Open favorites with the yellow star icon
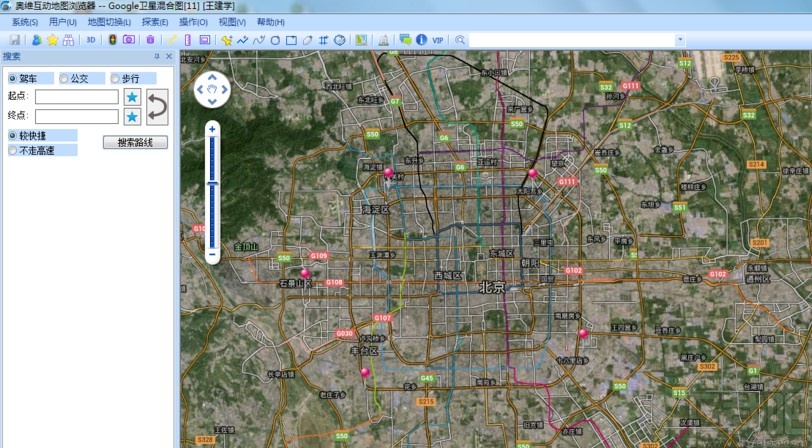812x448 pixels. tap(52, 40)
